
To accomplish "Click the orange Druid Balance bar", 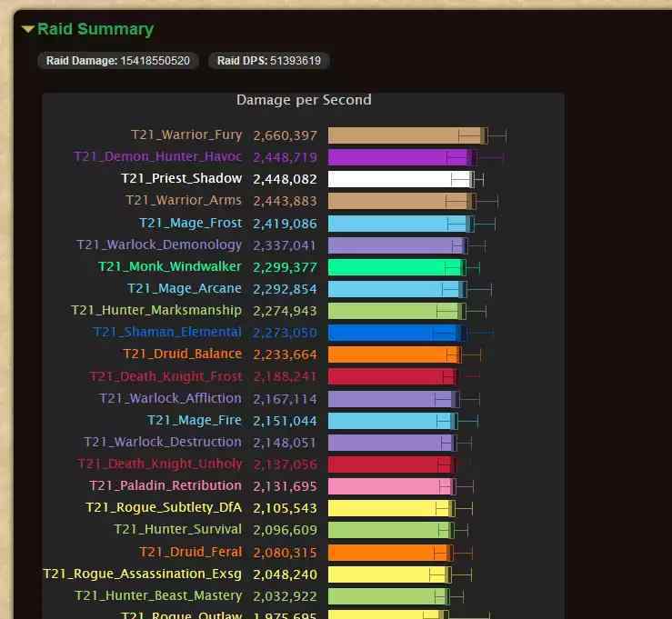I will 395,355.
